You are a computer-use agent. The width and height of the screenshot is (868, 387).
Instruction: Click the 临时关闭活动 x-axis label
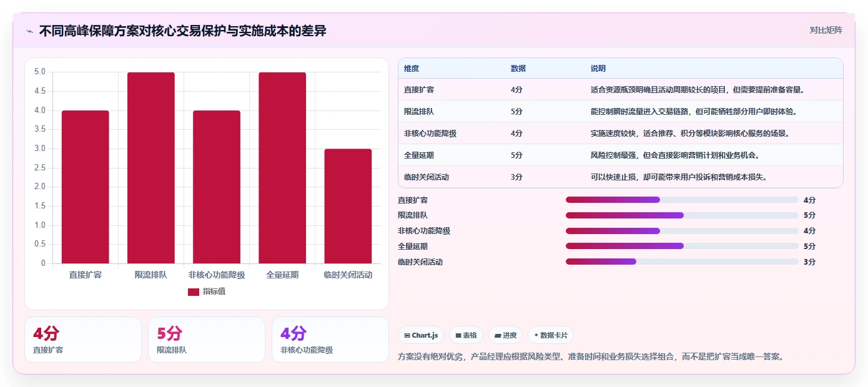click(x=348, y=275)
